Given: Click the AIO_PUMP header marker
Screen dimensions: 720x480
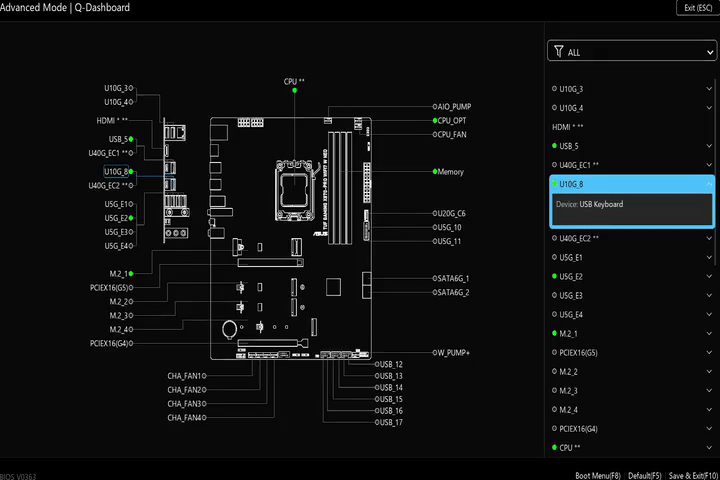Looking at the screenshot, I should point(435,107).
